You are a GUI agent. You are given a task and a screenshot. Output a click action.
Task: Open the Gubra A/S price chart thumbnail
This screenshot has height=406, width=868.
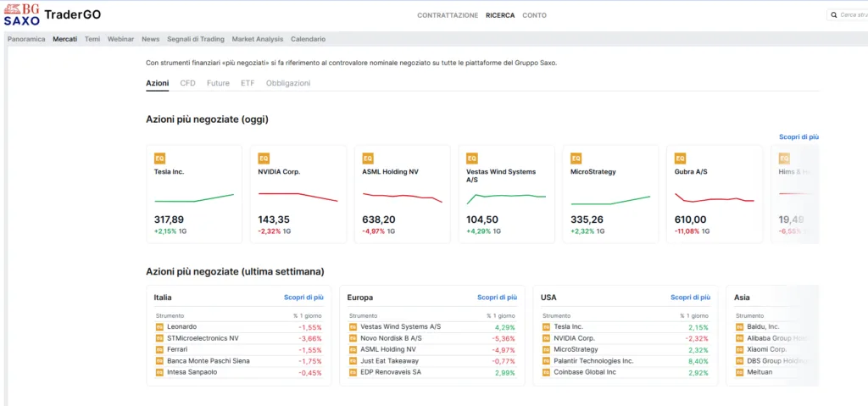(x=715, y=197)
